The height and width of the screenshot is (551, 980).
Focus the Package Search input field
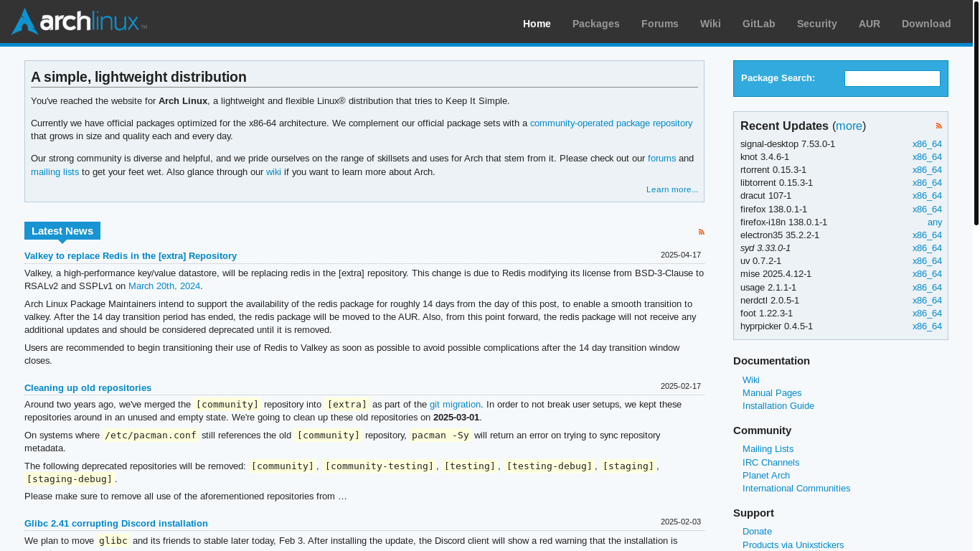pyautogui.click(x=892, y=78)
